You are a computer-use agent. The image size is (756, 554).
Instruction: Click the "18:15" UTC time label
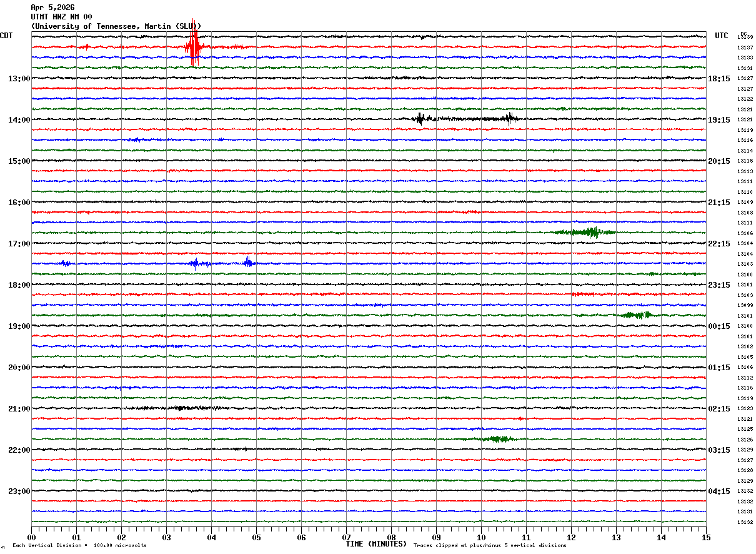pos(719,79)
